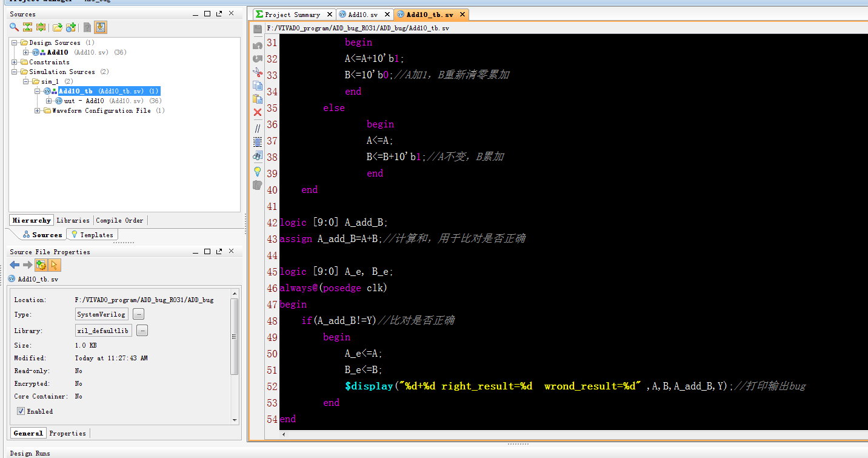Open file icon in Sources toolbar
Viewport: 868px width, 458px height.
[x=58, y=27]
